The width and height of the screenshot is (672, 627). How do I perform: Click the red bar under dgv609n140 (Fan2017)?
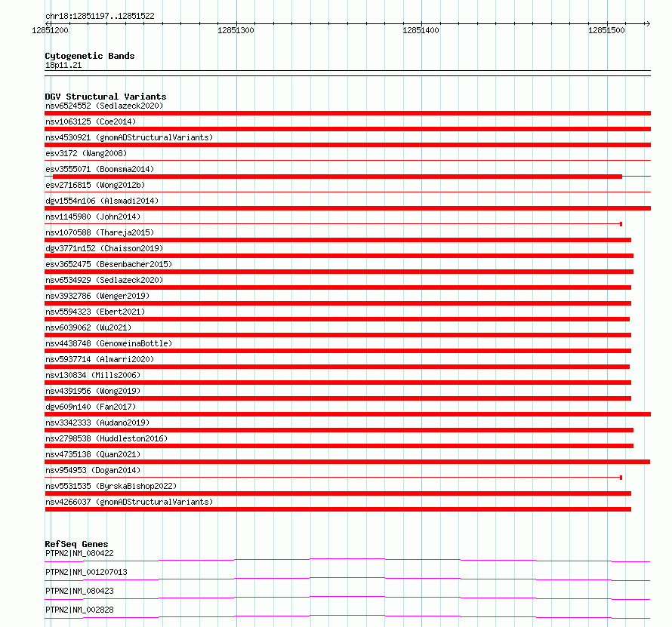(x=347, y=414)
